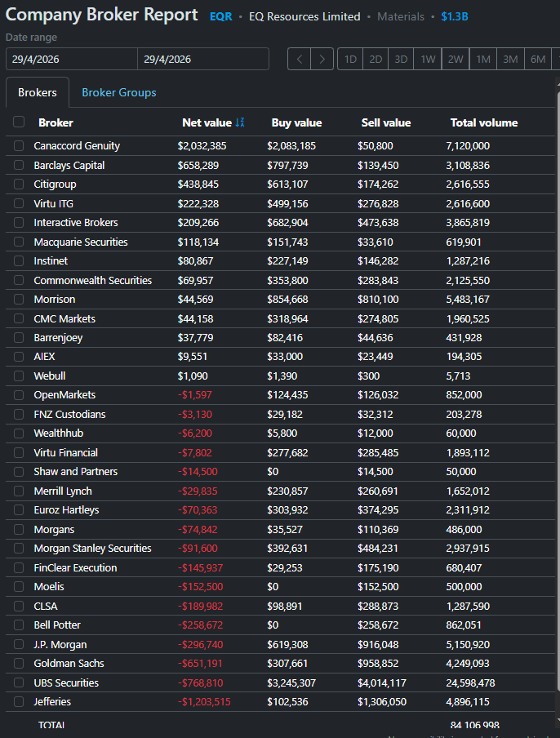560x738 pixels.
Task: Pick the 3M range button
Action: click(510, 60)
